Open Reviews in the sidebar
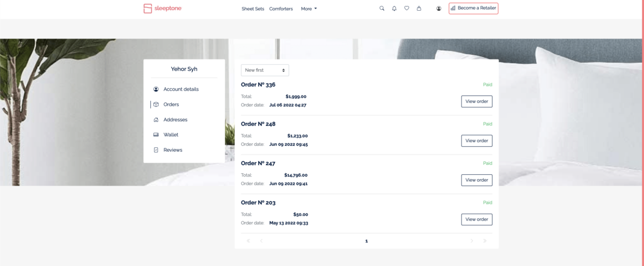The image size is (644, 266). [x=173, y=150]
